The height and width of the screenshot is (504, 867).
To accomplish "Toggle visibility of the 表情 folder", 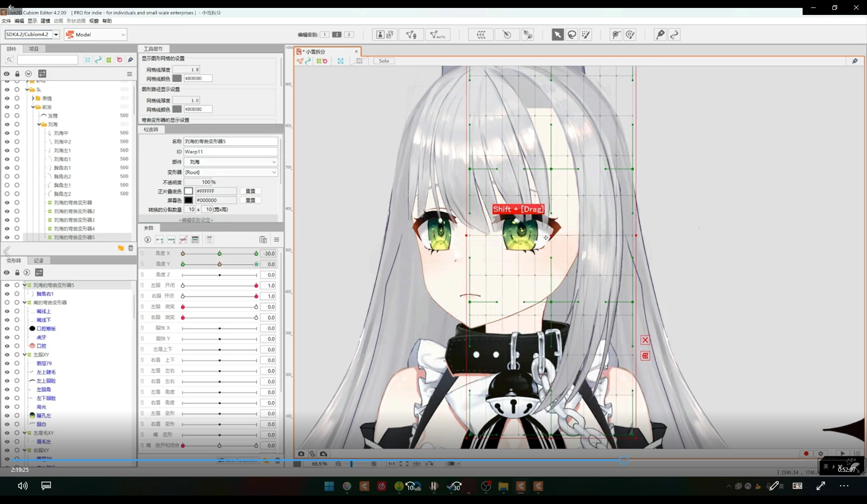I will click(x=7, y=98).
